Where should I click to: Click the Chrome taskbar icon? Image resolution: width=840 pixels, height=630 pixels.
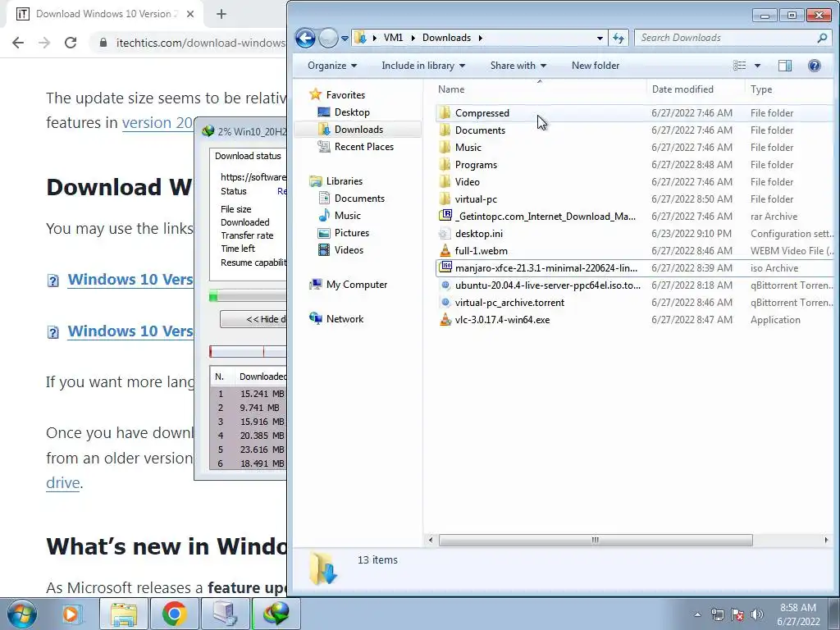(x=175, y=614)
